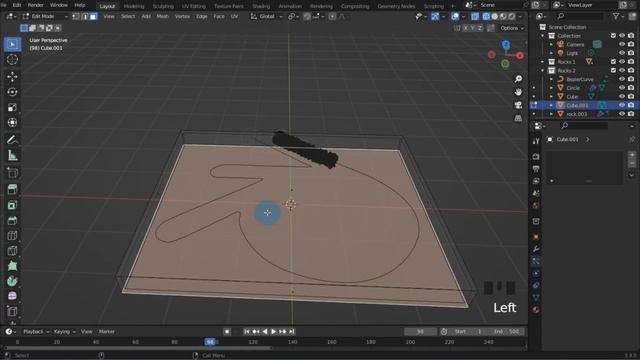Switch to the Modeling workspace tab
The height and width of the screenshot is (360, 640).
coord(133,6)
